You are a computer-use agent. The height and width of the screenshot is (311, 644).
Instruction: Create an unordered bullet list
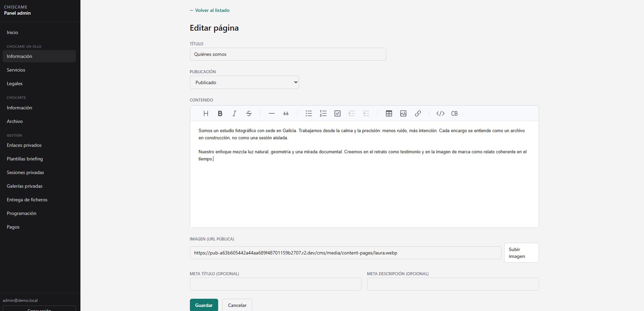coord(309,113)
